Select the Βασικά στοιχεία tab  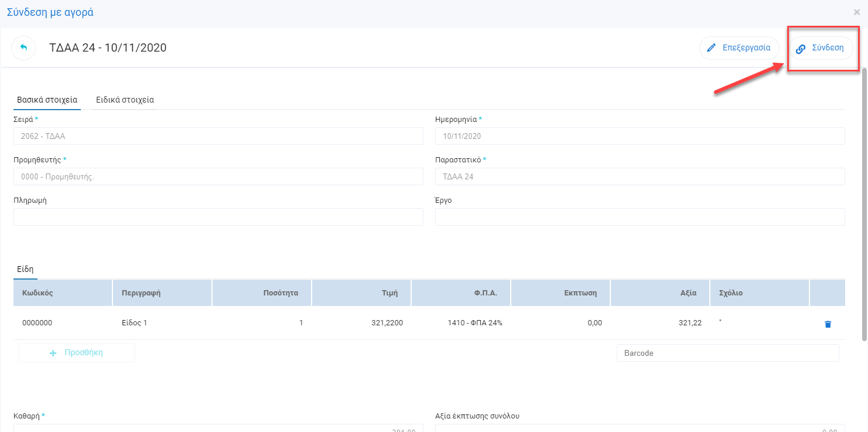pyautogui.click(x=47, y=100)
